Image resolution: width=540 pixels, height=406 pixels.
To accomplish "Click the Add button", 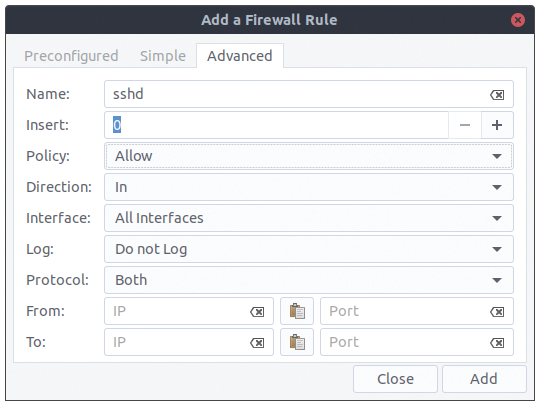I will tap(484, 379).
